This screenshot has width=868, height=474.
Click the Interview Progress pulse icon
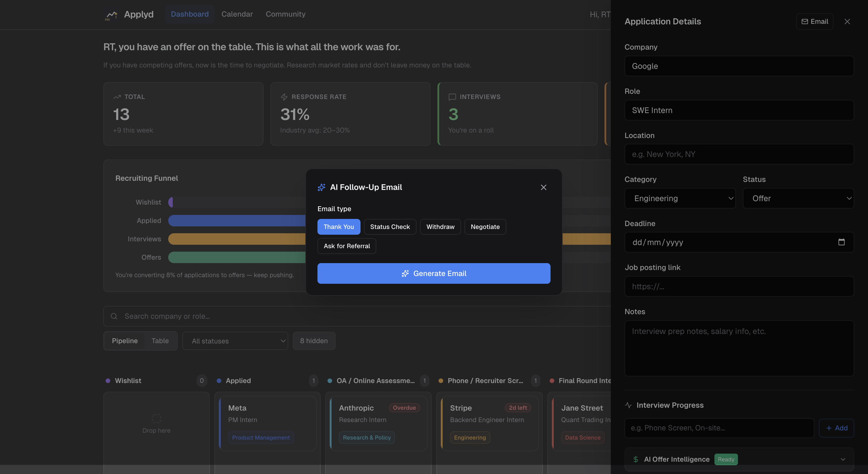pyautogui.click(x=628, y=405)
